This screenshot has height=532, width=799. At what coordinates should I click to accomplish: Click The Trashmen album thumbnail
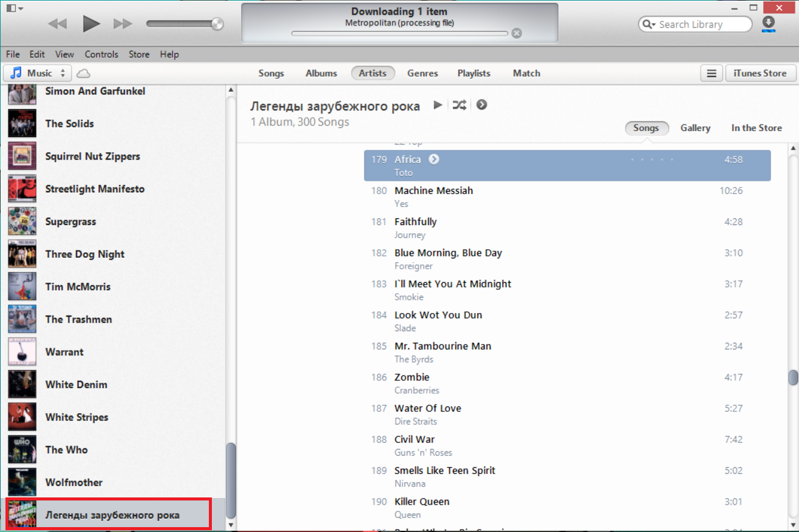point(22,320)
